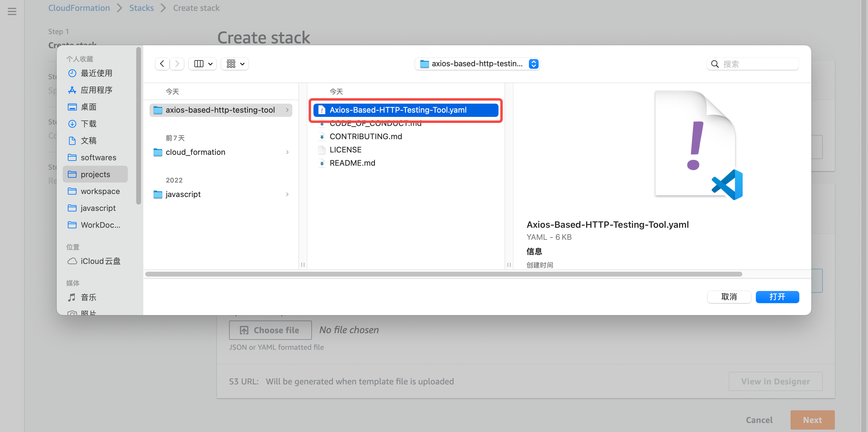Open WorkDoc... folder in the sidebar
Screen dimensions: 868x432
pyautogui.click(x=95, y=225)
